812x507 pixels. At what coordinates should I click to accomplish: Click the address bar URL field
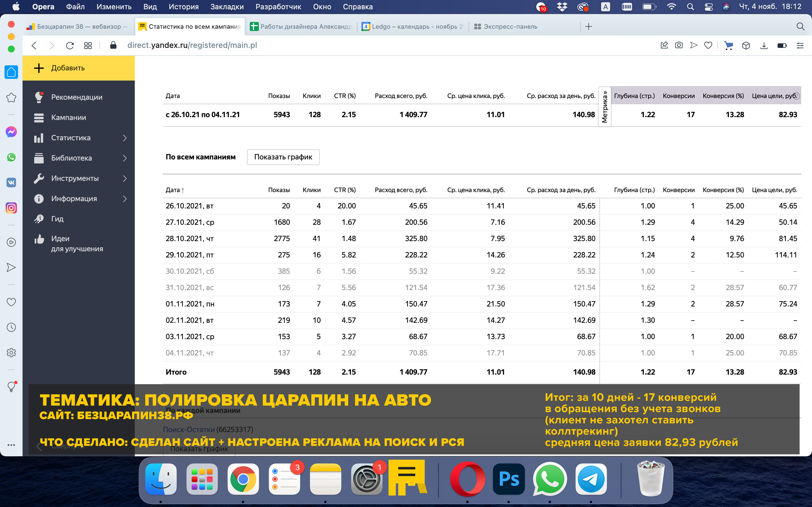pos(192,45)
